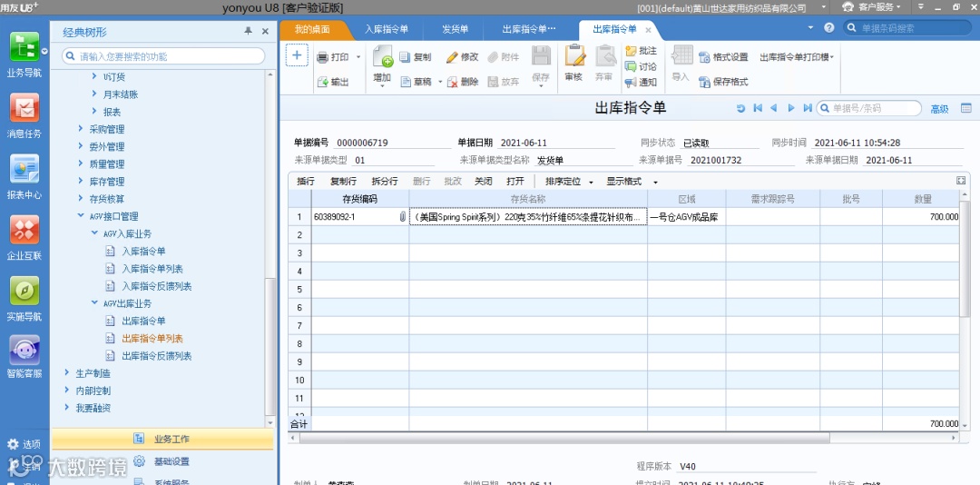
Task: Expand the 采购管理 tree node
Action: [x=81, y=129]
